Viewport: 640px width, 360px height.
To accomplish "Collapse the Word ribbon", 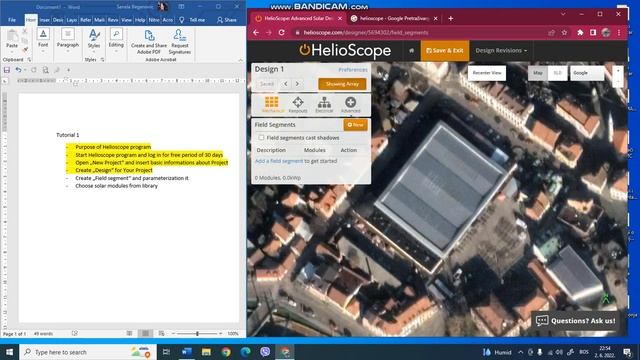I will pyautogui.click(x=240, y=60).
